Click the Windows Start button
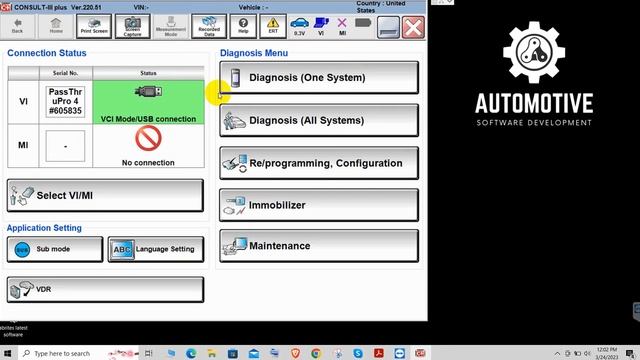The image size is (640, 360). coord(7,353)
